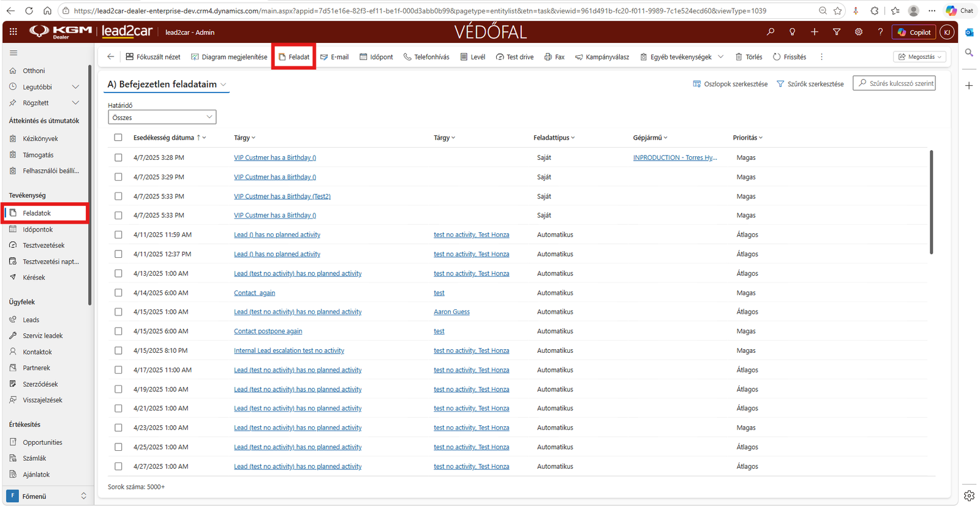The image size is (980, 506).
Task: Open the app launcher waffle icon
Action: tap(13, 32)
